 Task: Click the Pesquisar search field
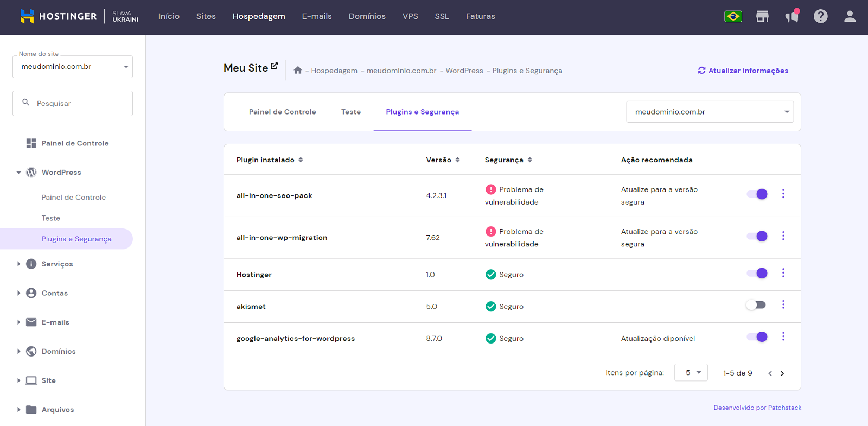pyautogui.click(x=73, y=103)
